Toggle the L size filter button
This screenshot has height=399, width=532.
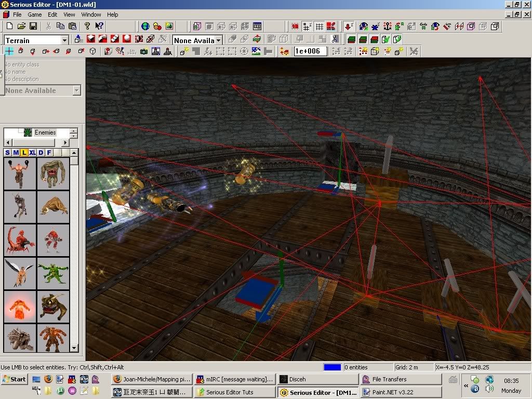click(x=24, y=152)
